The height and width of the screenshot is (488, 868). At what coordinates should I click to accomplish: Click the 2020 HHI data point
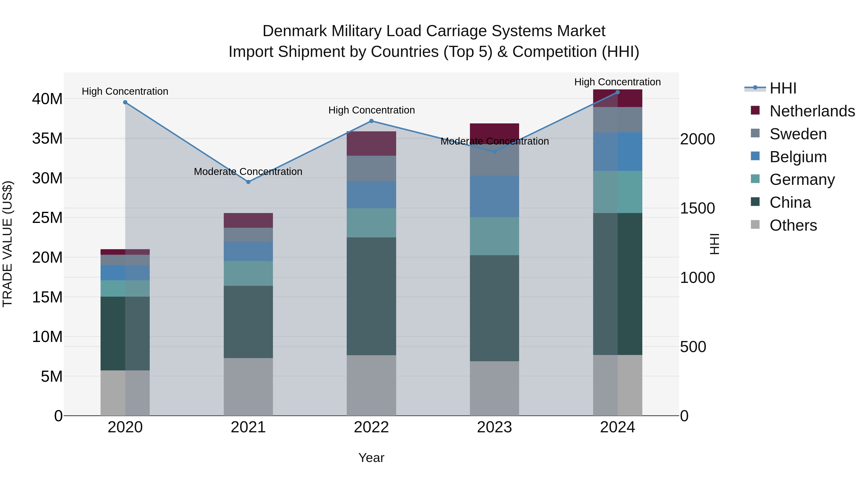point(125,102)
